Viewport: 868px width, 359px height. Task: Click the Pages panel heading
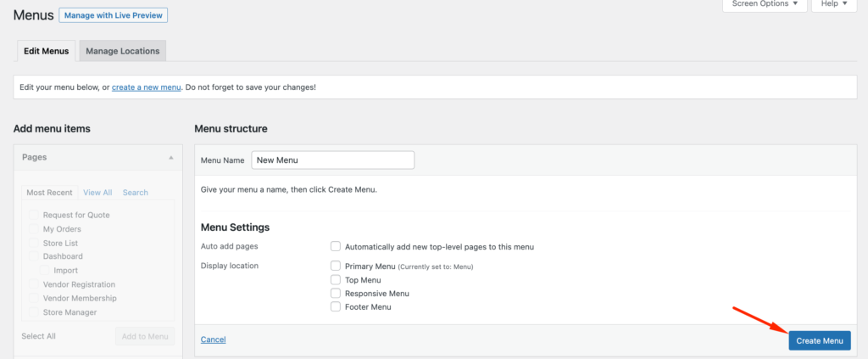(x=34, y=157)
